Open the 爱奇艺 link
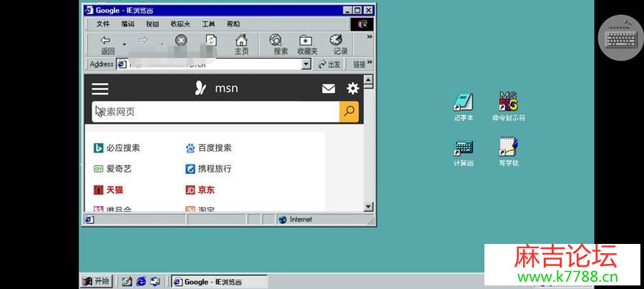Image resolution: width=644 pixels, height=289 pixels. coord(112,169)
